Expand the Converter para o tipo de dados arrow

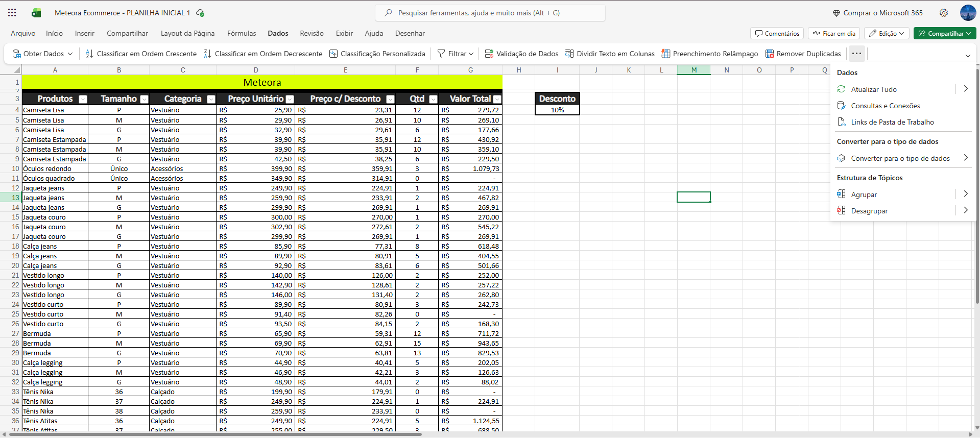(x=965, y=158)
